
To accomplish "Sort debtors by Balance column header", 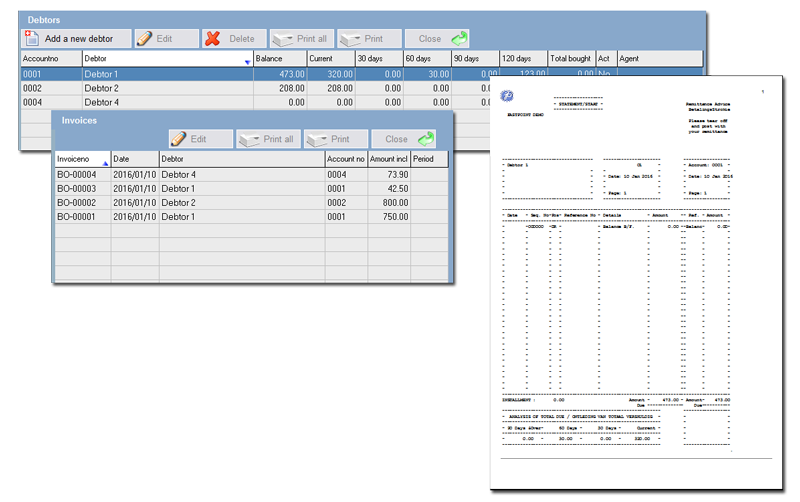I will click(280, 58).
